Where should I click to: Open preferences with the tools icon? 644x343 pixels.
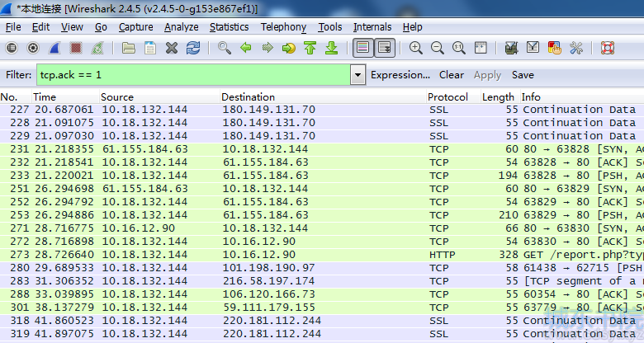click(576, 48)
